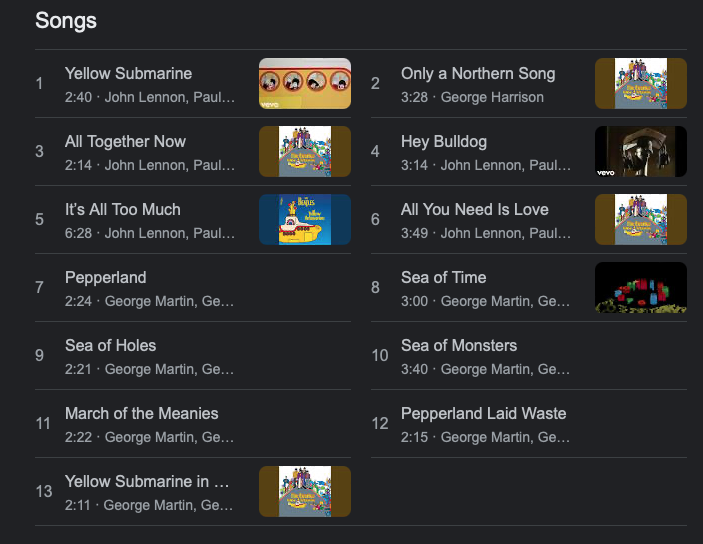
Task: Click the It's All Too Much title
Action: [x=122, y=209]
